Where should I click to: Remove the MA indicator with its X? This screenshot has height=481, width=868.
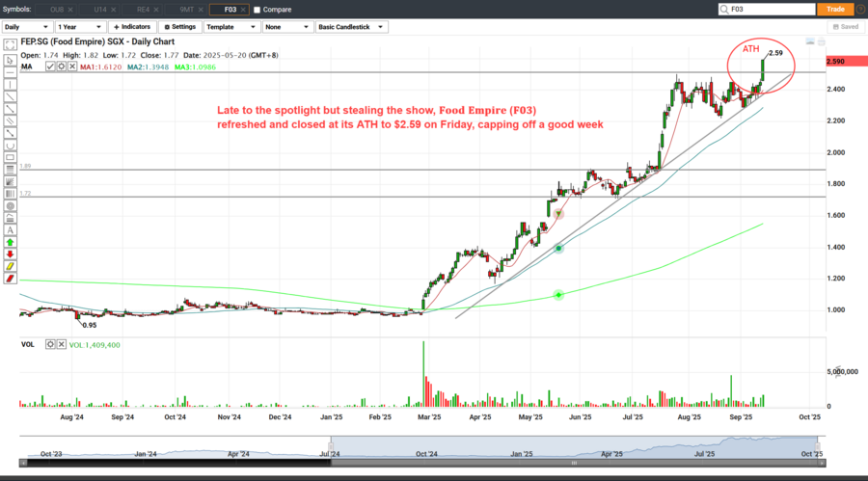click(72, 67)
